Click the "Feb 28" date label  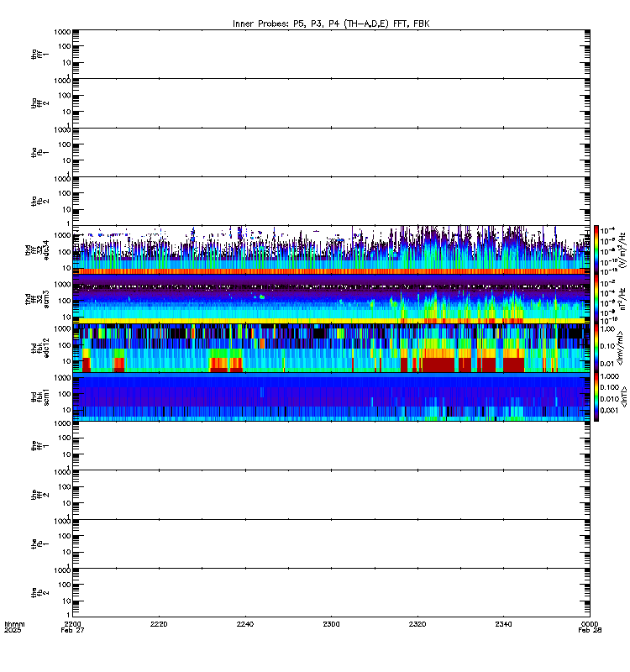(590, 630)
